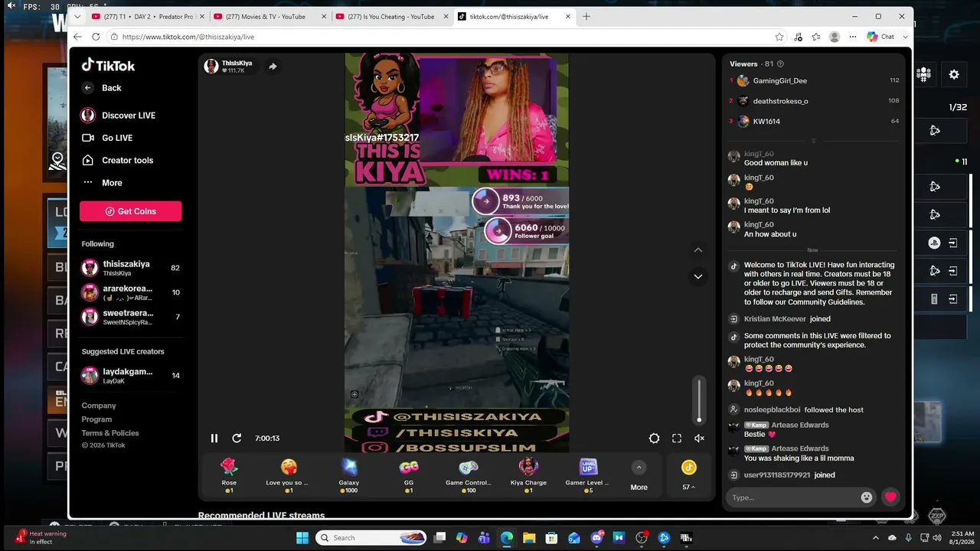Screen dimensions: 980x551
Task: Open Copilot Chat in browser toolbar
Action: (880, 37)
